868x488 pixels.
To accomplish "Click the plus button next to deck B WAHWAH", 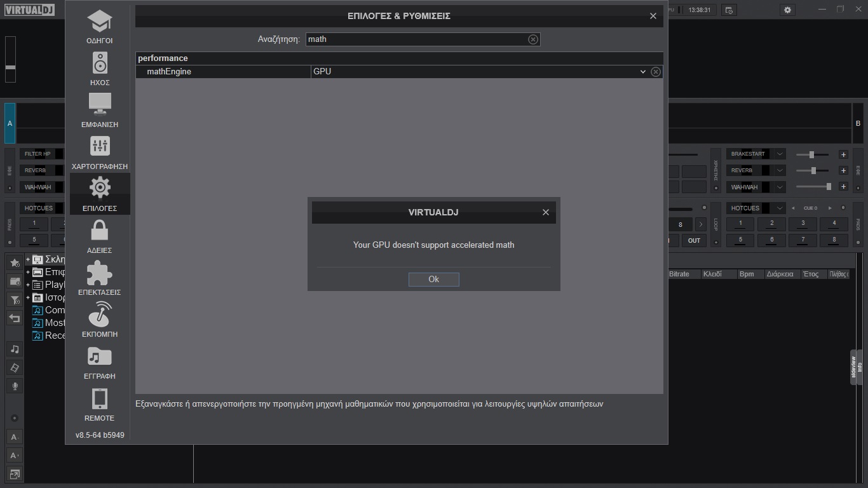I will 843,186.
